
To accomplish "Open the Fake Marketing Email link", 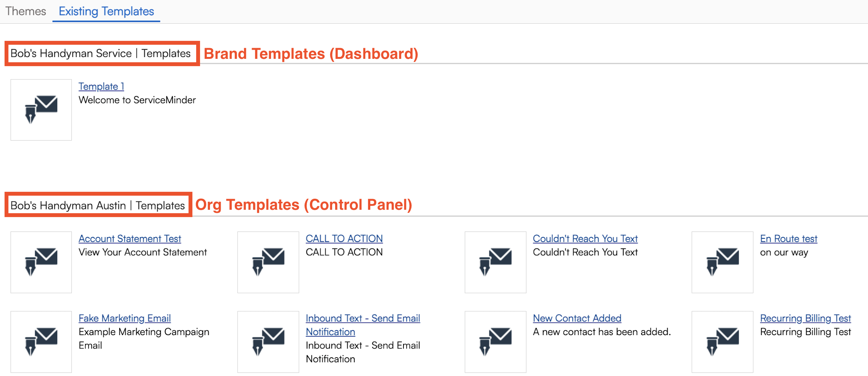I will tap(124, 318).
